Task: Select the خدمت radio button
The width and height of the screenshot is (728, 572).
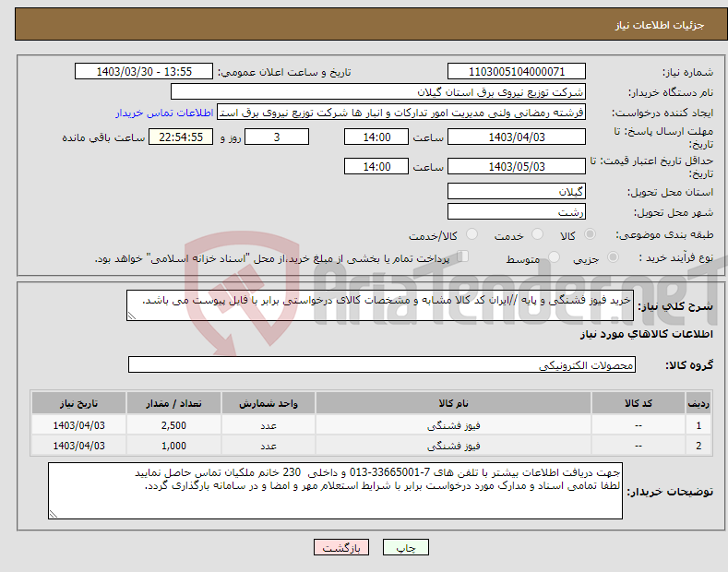Action: 537,234
